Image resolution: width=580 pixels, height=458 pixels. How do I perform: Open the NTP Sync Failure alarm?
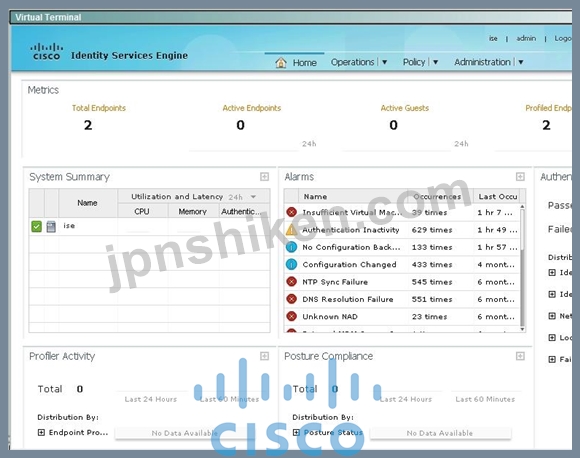pyautogui.click(x=335, y=282)
